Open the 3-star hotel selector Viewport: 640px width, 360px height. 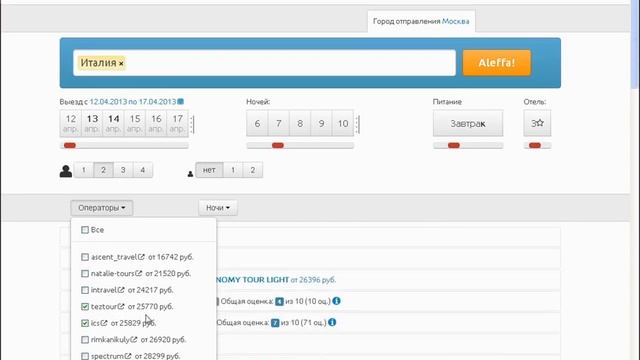pos(537,123)
